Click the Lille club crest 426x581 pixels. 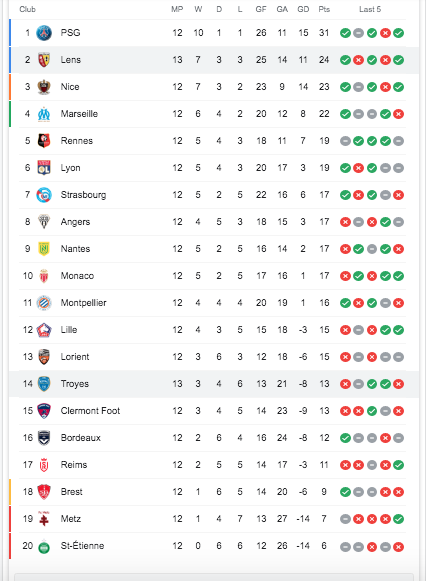click(x=44, y=330)
